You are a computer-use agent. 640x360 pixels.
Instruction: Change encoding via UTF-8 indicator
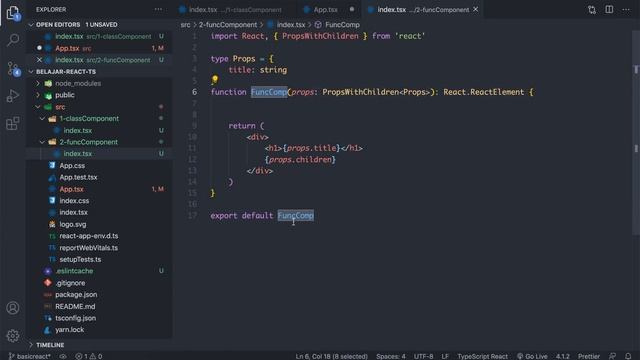click(423, 356)
